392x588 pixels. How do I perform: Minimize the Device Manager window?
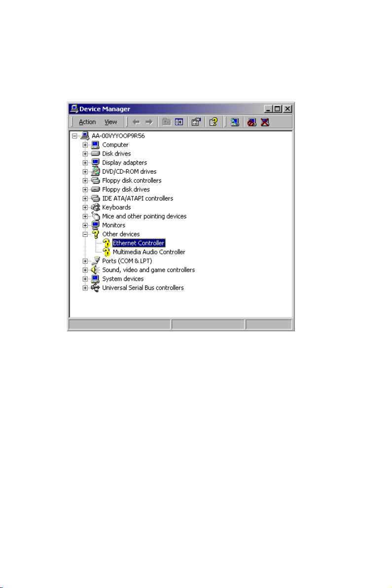(x=268, y=109)
